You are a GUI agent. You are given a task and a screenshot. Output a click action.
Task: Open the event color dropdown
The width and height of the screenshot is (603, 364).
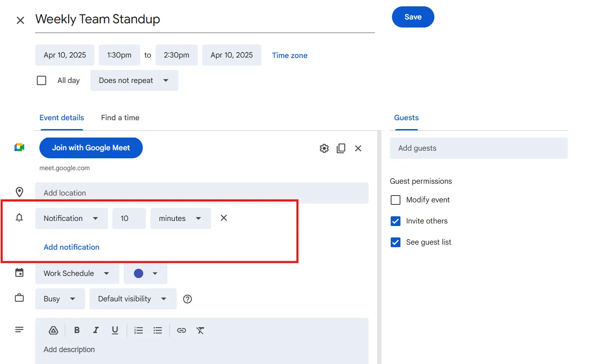click(x=145, y=273)
